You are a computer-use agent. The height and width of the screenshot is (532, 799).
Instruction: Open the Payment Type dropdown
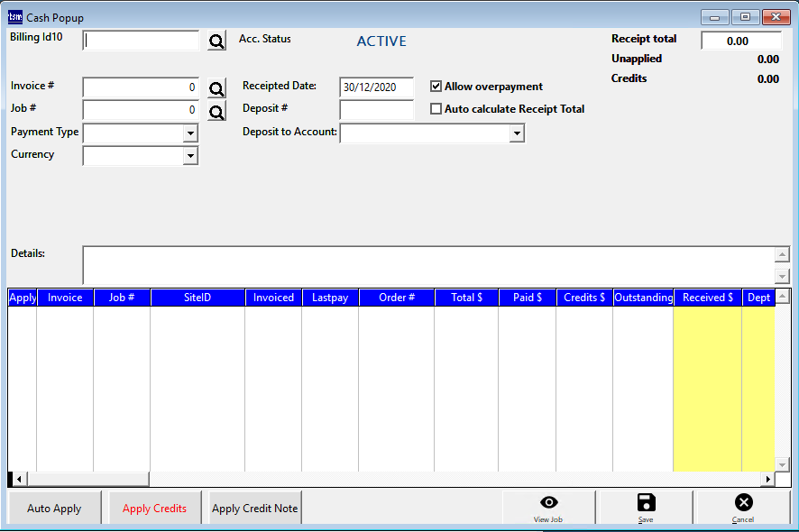pyautogui.click(x=190, y=133)
